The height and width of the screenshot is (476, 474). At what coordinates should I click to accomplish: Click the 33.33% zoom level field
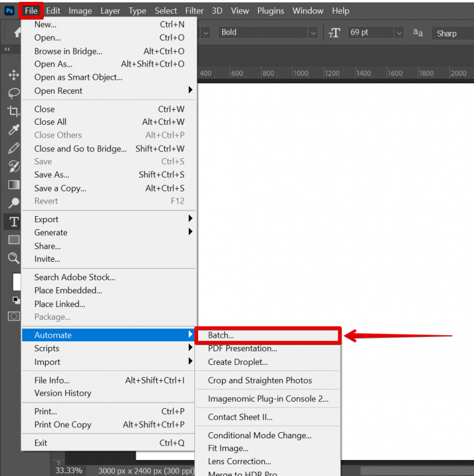(67, 470)
